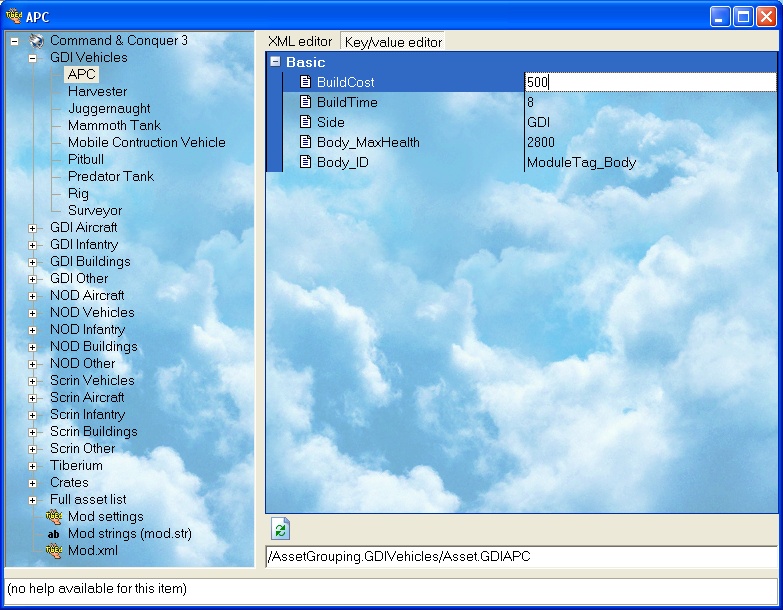Select the NOD Infantry tree label
This screenshot has height=610, width=783.
87,329
